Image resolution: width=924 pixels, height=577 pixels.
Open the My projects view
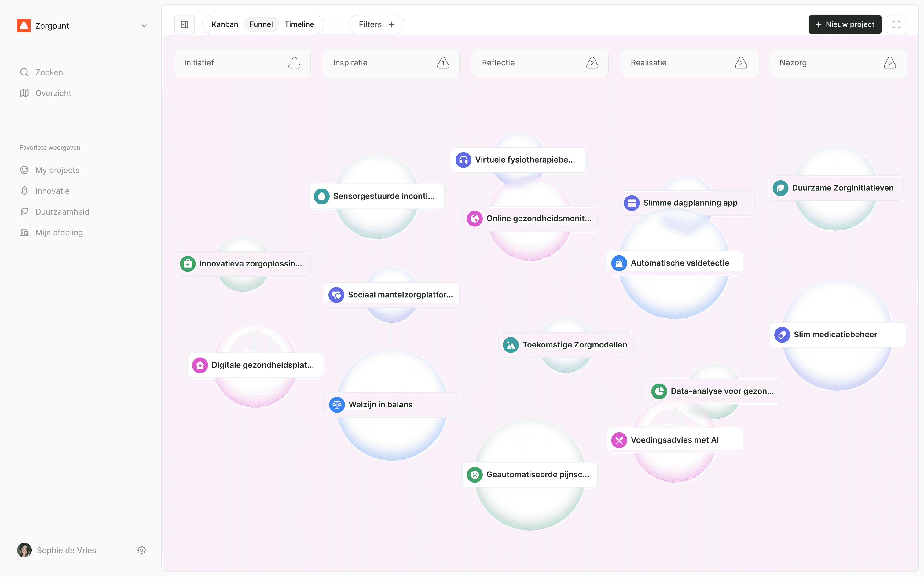click(x=57, y=170)
